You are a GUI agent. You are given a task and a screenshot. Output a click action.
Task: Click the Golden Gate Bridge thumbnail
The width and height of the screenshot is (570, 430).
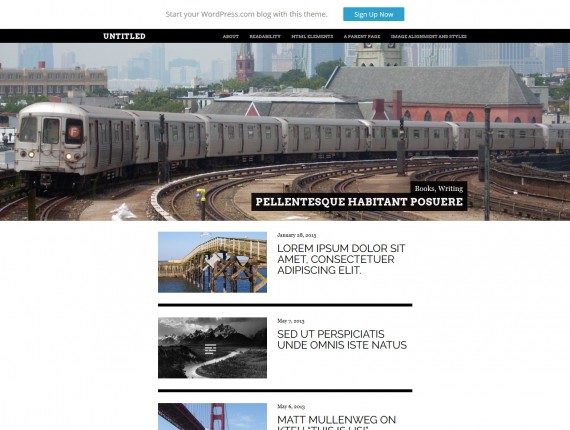click(x=212, y=417)
